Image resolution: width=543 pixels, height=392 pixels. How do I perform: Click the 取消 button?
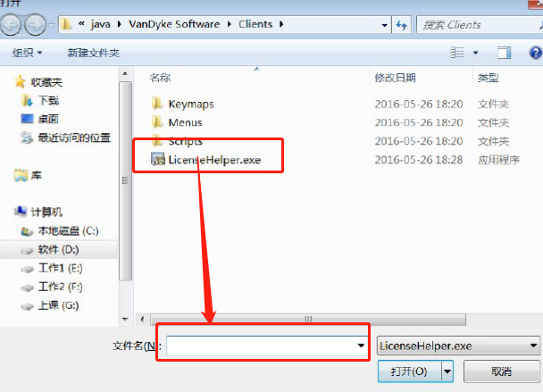point(501,371)
